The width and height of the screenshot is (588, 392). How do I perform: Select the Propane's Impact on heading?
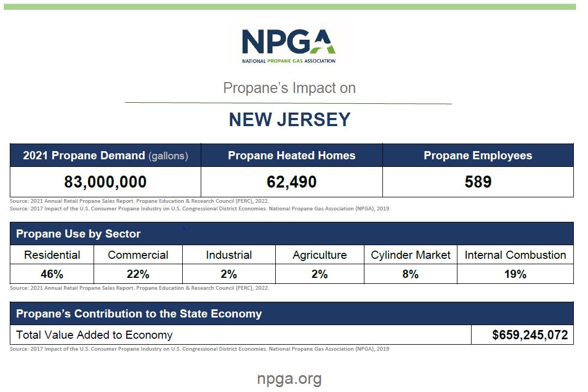(289, 88)
